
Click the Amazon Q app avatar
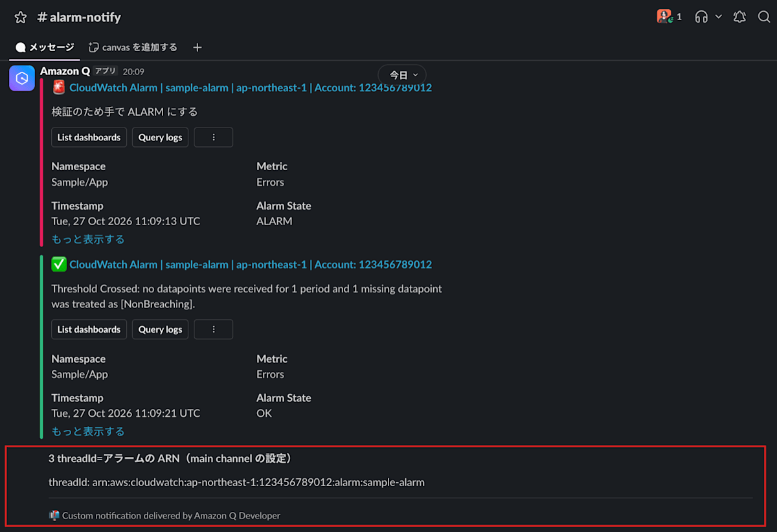22,78
